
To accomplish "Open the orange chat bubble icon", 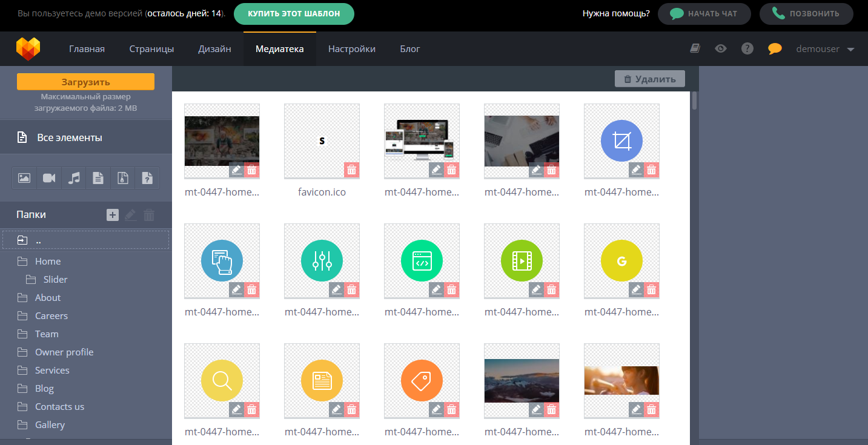I will pyautogui.click(x=774, y=48).
